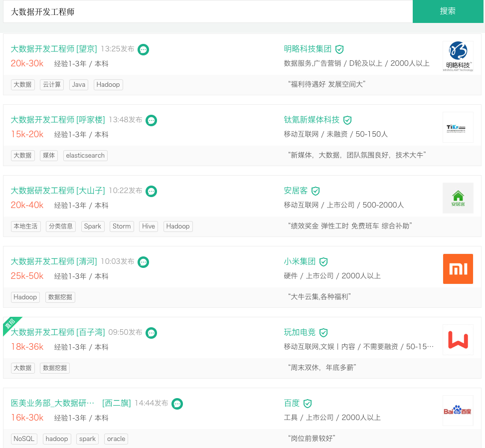485x448 pixels.
Task: Select the NoSQL tag on Baidu listing
Action: (24, 439)
